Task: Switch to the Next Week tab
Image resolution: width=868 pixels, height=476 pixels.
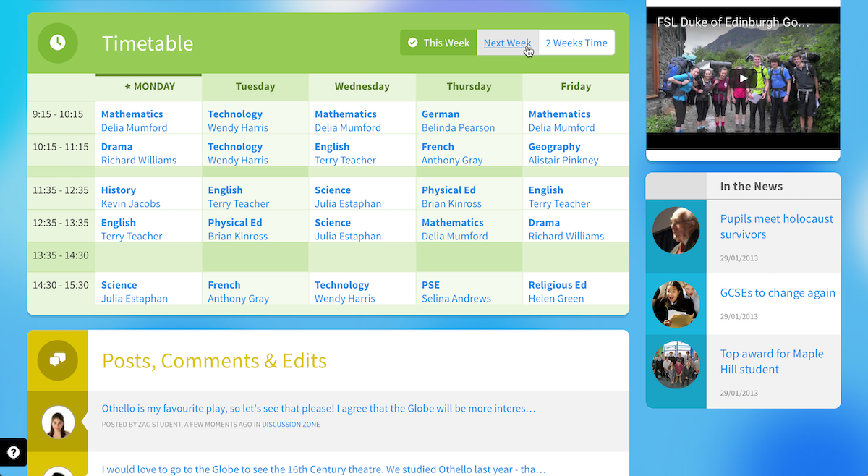Action: (507, 43)
